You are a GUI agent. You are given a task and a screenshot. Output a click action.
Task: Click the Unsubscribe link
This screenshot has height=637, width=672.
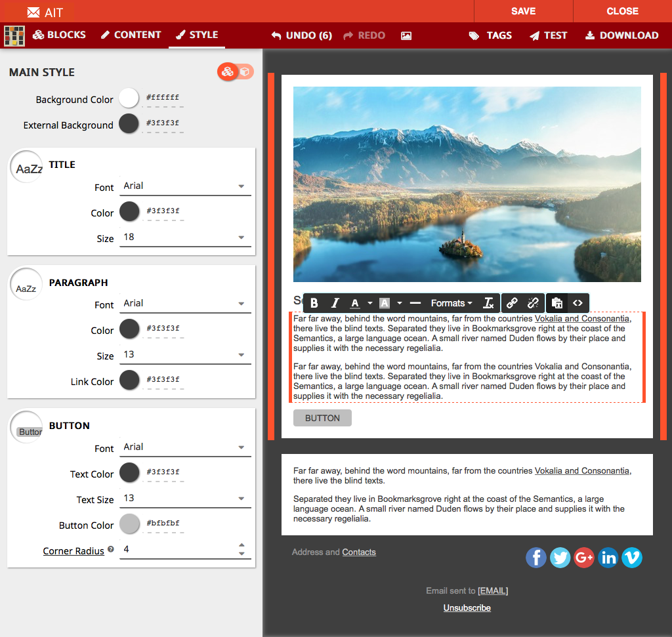tap(467, 608)
